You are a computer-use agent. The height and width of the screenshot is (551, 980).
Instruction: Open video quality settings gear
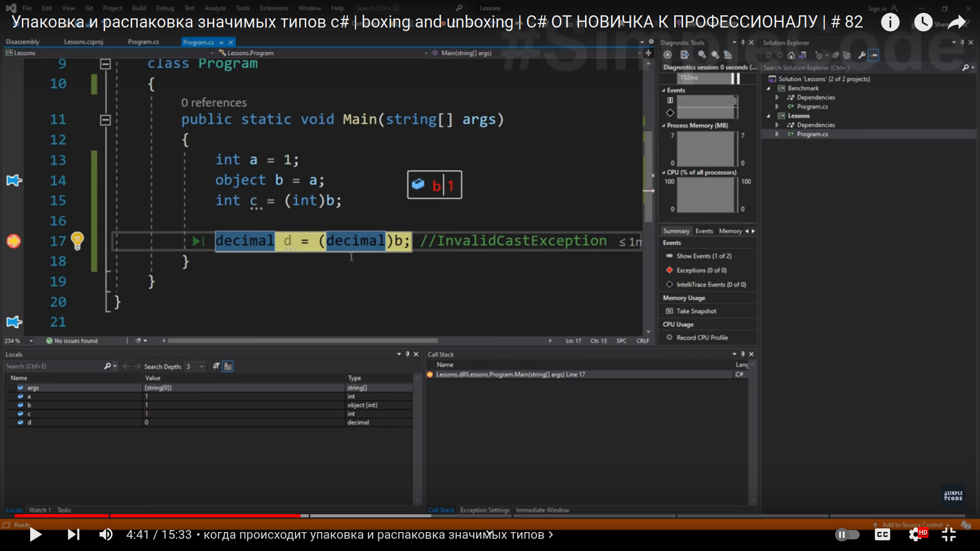pyautogui.click(x=915, y=535)
